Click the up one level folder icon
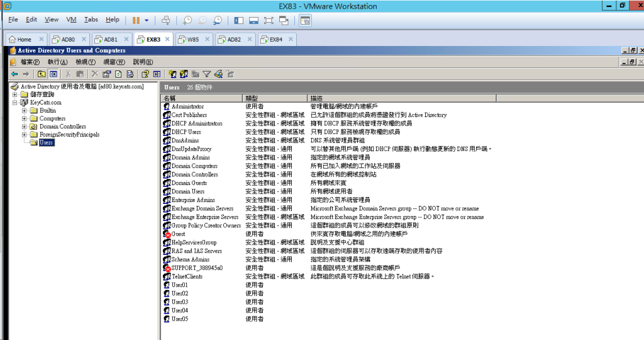Image resolution: width=644 pixels, height=340 pixels. tap(42, 74)
